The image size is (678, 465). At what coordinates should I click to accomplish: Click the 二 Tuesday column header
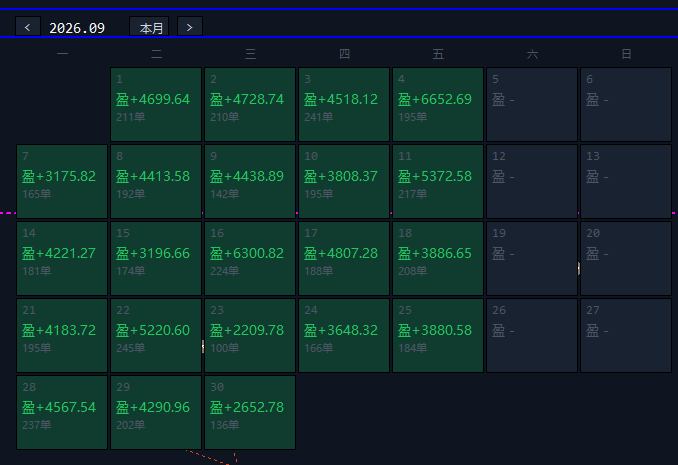(157, 54)
